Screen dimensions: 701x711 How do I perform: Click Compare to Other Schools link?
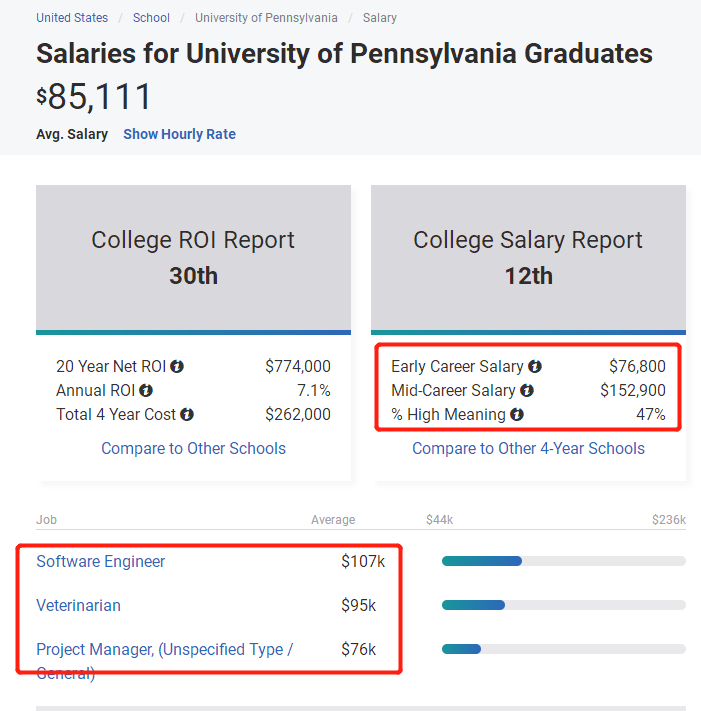pyautogui.click(x=193, y=448)
